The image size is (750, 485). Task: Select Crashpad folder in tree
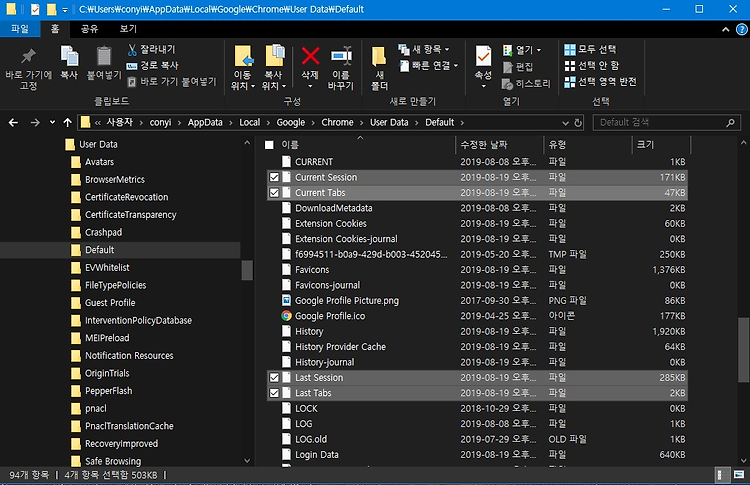(103, 232)
